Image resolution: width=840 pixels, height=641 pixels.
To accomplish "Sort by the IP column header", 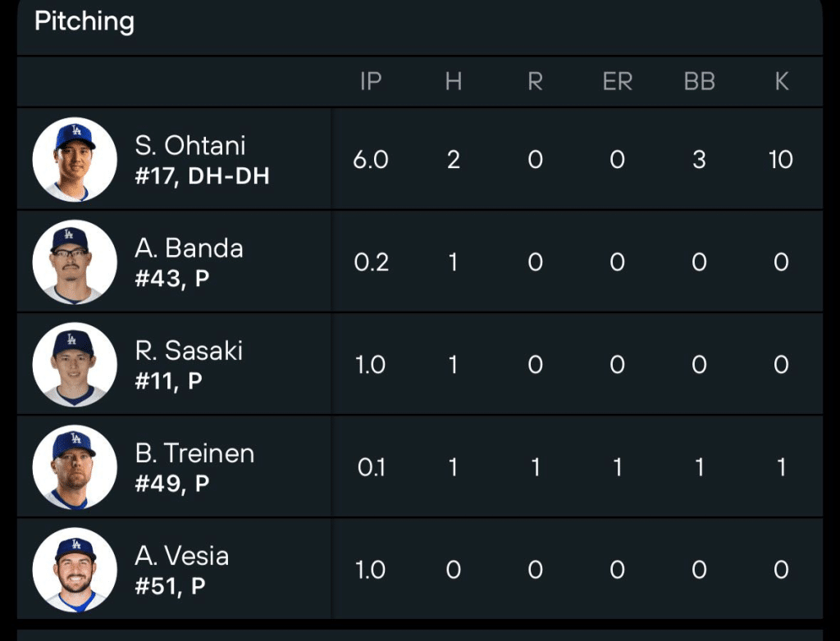I will 371,82.
